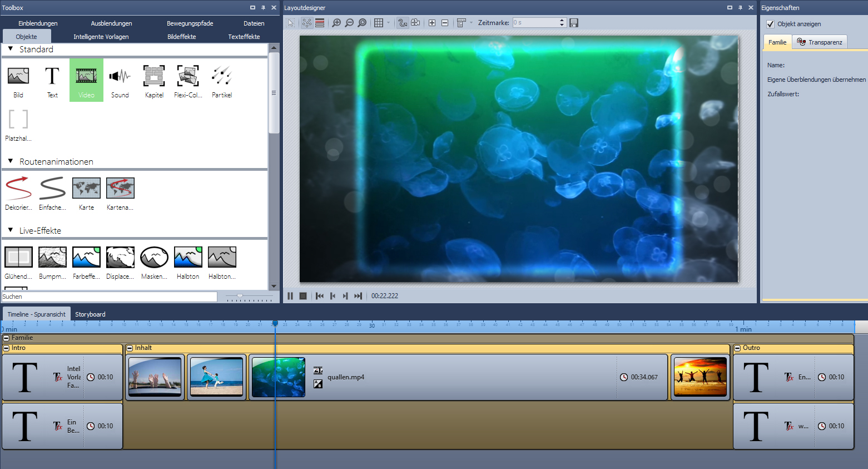868x469 pixels.
Task: Pause playback in the Layoutdesigner
Action: pyautogui.click(x=290, y=296)
